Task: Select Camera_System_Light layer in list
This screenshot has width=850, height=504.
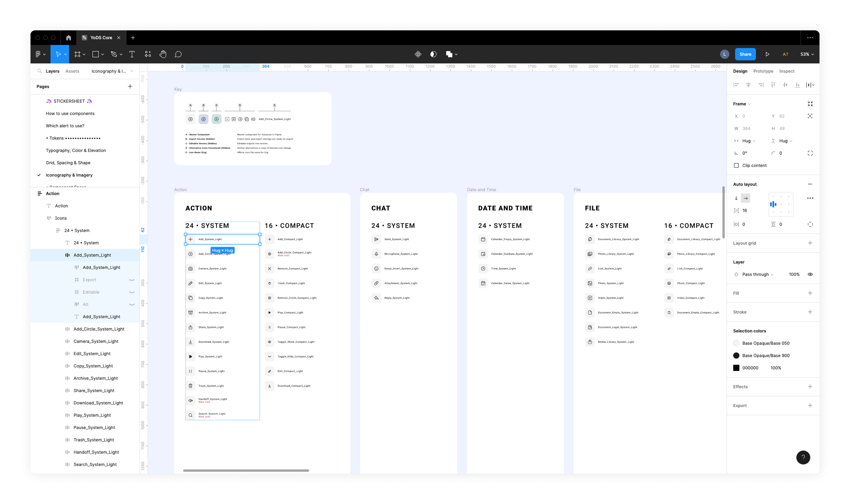Action: click(x=96, y=341)
